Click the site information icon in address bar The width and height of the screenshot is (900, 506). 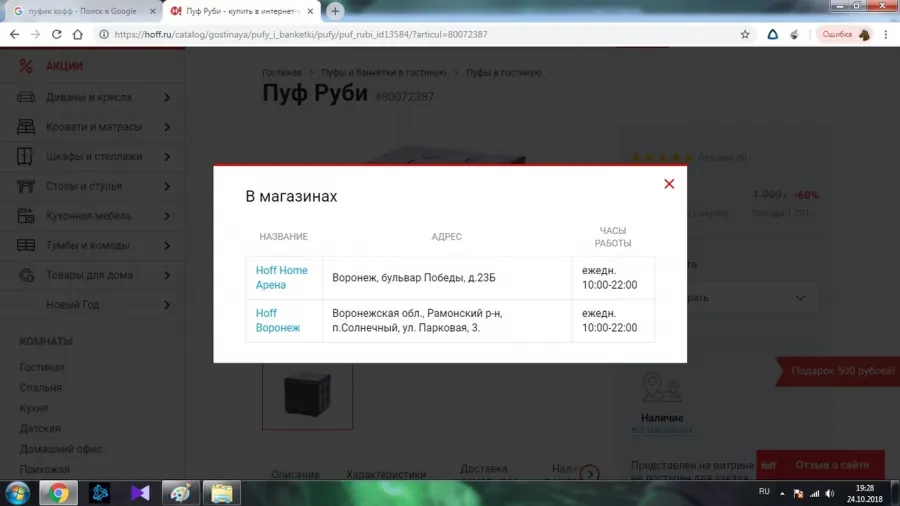pos(104,34)
